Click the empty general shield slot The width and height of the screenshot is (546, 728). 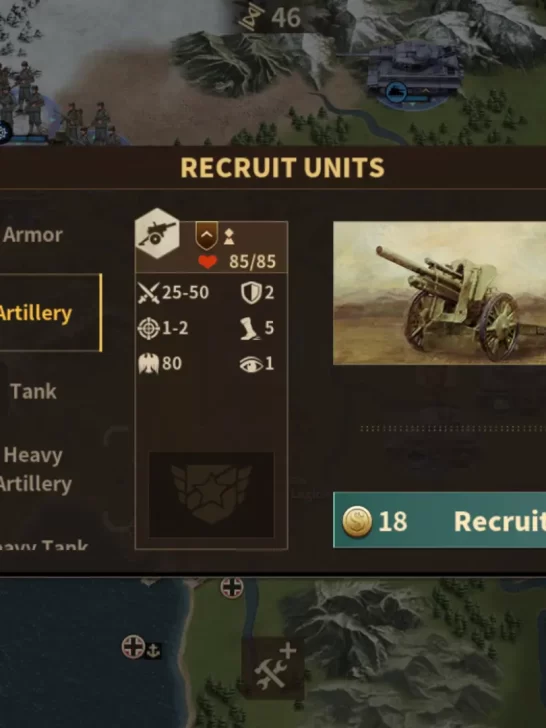(211, 494)
